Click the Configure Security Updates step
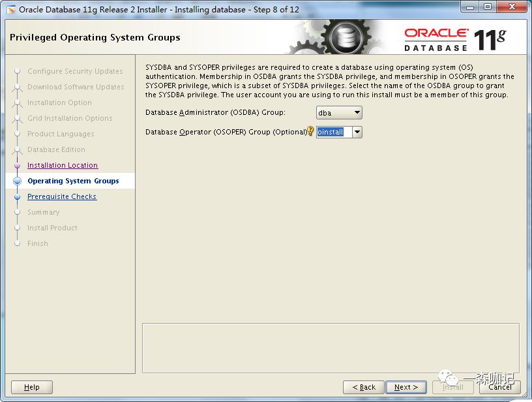This screenshot has height=402, width=532. [x=75, y=71]
